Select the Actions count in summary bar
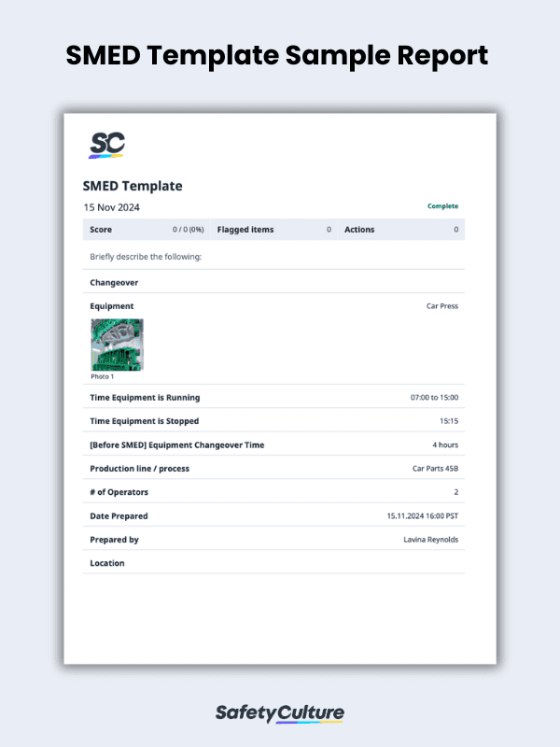 click(455, 230)
